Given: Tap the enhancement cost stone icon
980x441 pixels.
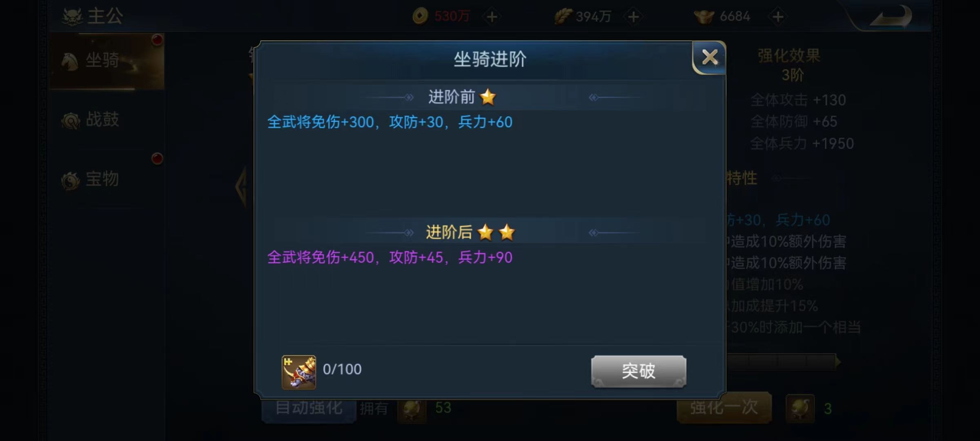Looking at the screenshot, I should click(x=800, y=408).
